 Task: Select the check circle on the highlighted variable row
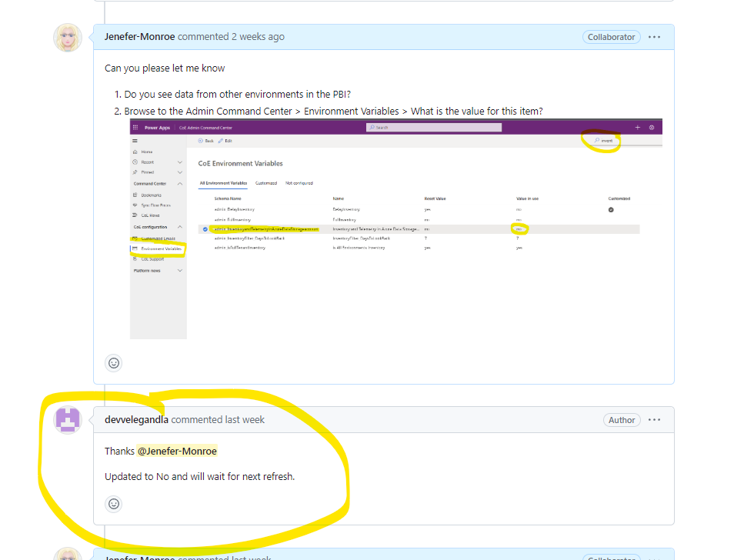(x=205, y=228)
